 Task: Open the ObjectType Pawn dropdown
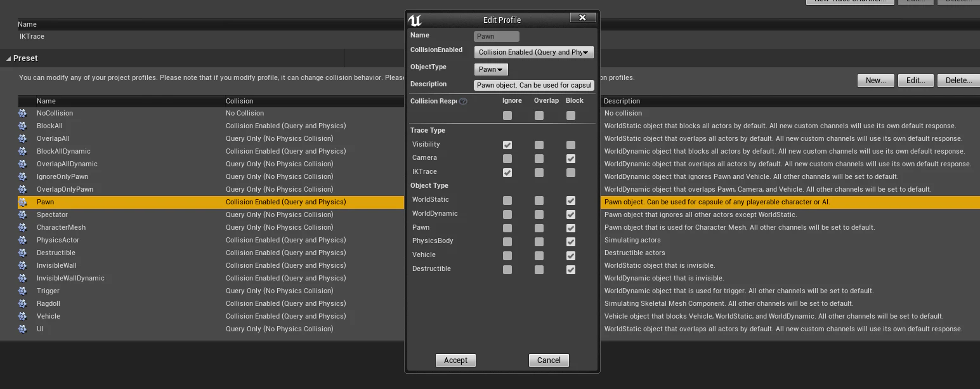[x=491, y=69]
